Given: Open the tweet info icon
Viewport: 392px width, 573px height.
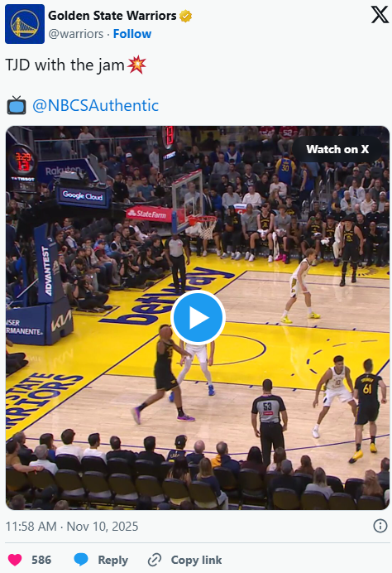Looking at the screenshot, I should [x=380, y=527].
